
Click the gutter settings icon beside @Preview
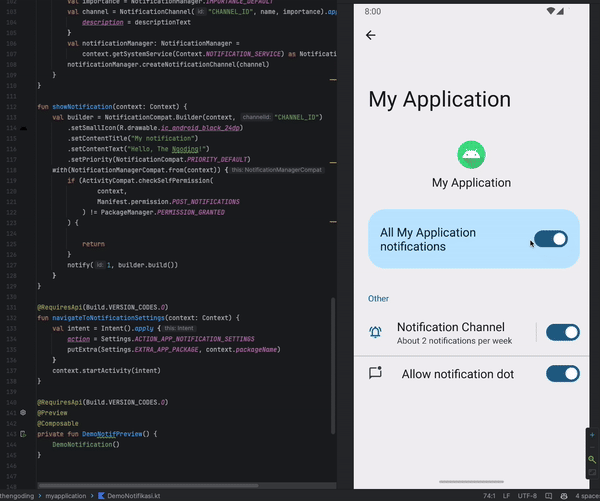(x=22, y=411)
